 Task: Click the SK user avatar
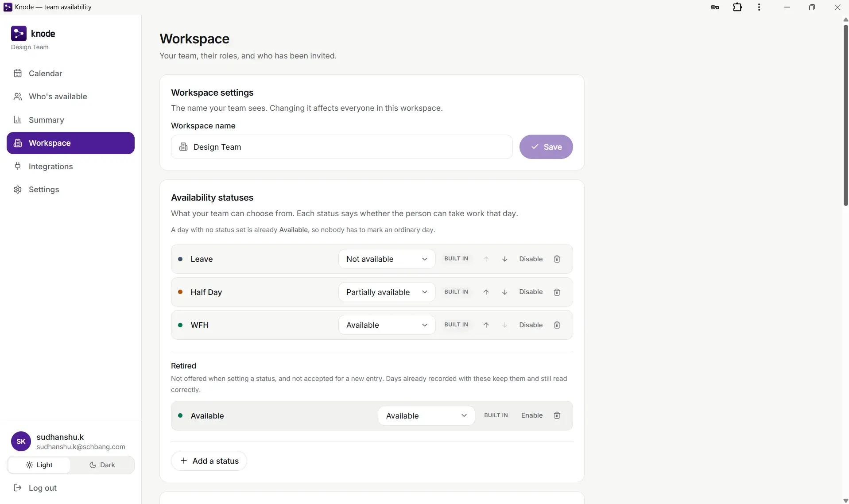pyautogui.click(x=21, y=441)
